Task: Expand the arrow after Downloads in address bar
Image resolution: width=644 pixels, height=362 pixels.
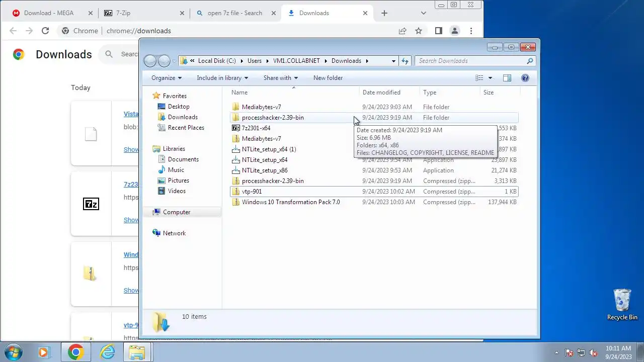Action: click(x=367, y=61)
